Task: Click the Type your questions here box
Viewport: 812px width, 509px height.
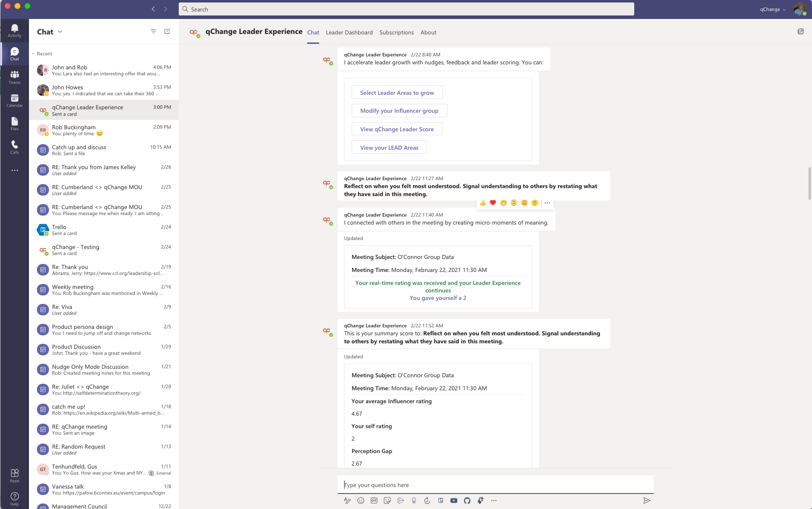Action: [x=495, y=485]
